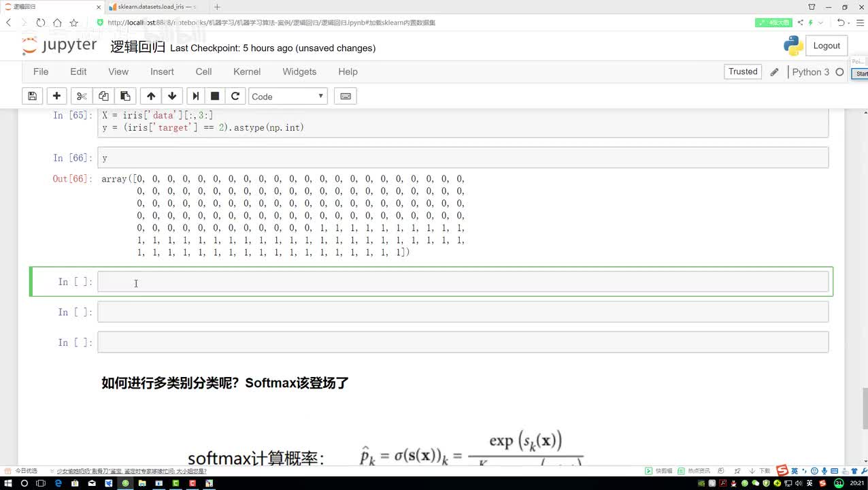
Task: Click the vertical page scrollbar thumb
Action: 864,408
